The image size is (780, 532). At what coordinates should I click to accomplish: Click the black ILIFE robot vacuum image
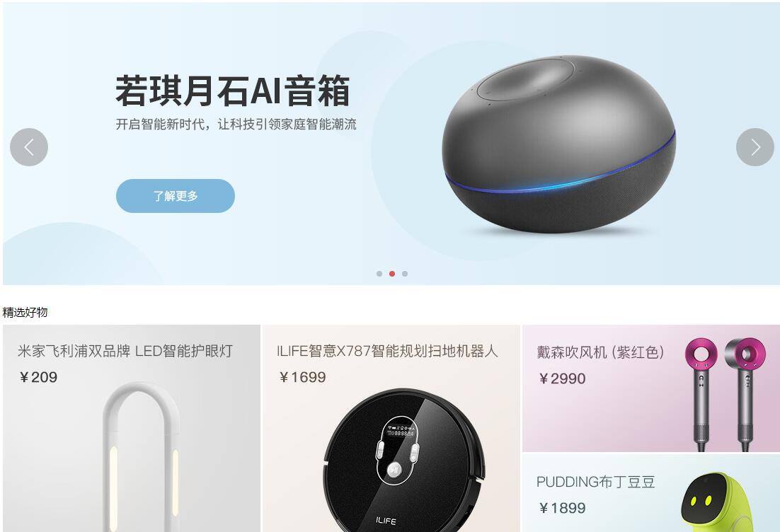[404, 461]
